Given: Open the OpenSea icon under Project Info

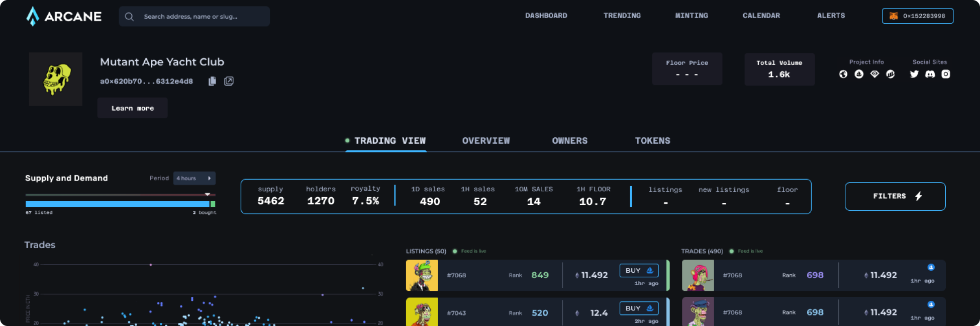Looking at the screenshot, I should [x=859, y=74].
